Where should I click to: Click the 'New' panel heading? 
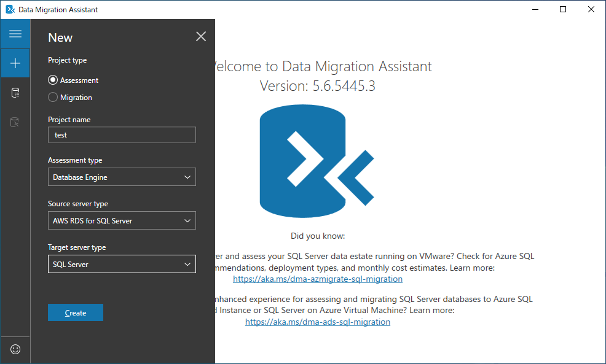[x=60, y=37]
